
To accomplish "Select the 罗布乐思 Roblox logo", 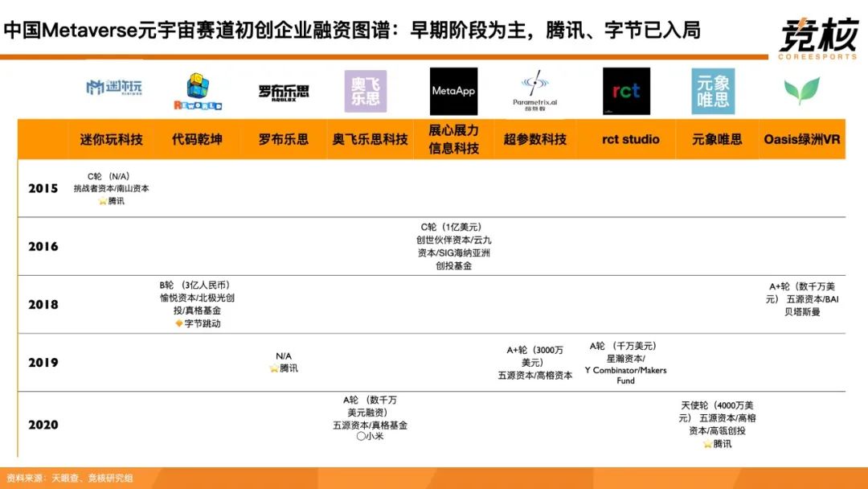I will point(284,92).
